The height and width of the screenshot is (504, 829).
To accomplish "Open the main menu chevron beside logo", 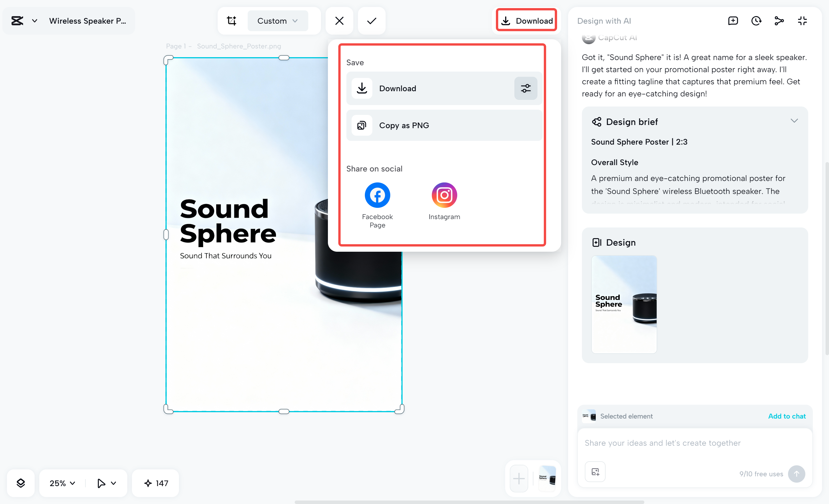I will (34, 21).
